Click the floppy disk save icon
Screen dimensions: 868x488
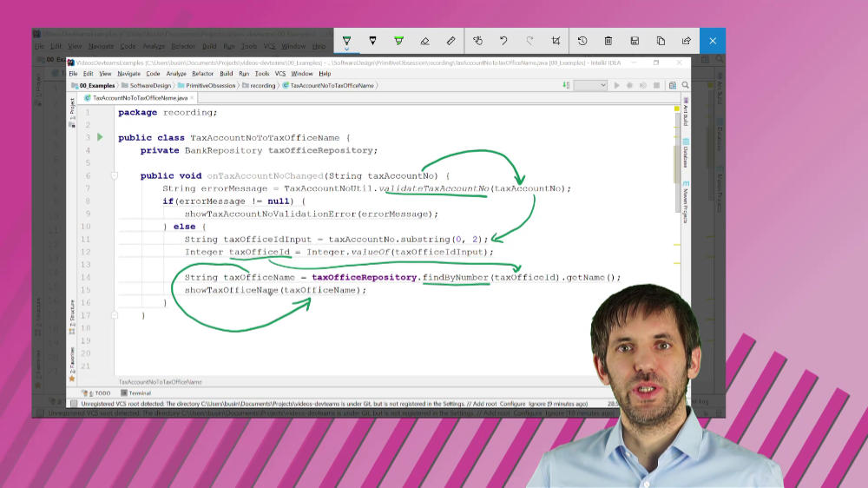635,41
